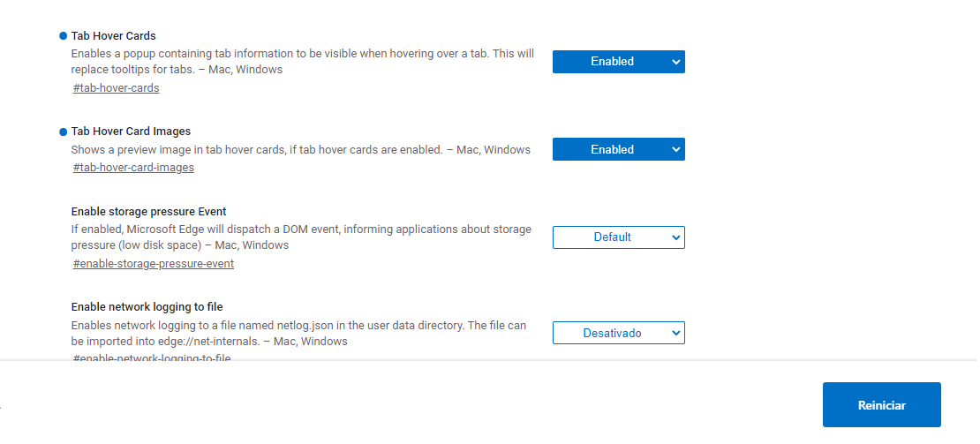This screenshot has height=444, width=980.
Task: Expand the storage pressure Event Default dropdown
Action: (x=619, y=237)
